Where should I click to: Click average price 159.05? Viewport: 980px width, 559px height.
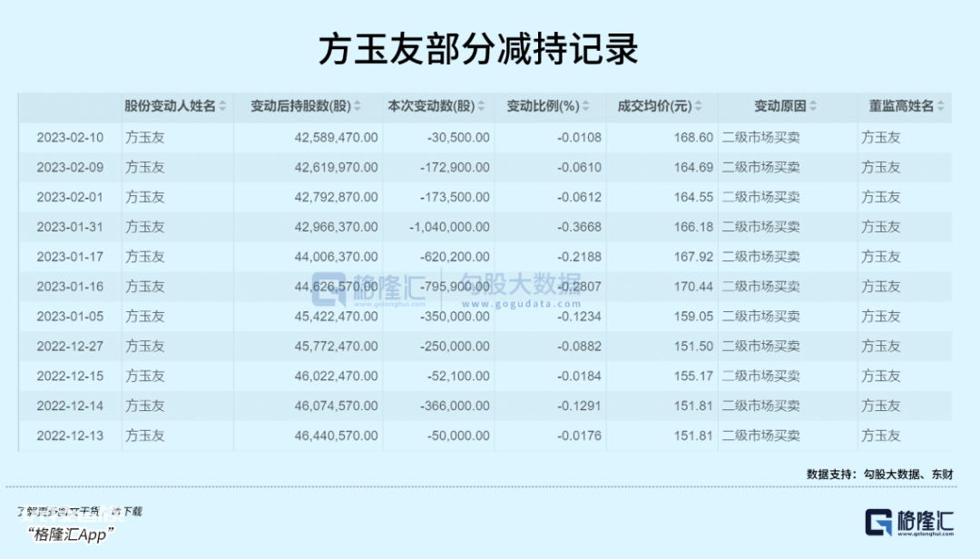[x=693, y=317]
